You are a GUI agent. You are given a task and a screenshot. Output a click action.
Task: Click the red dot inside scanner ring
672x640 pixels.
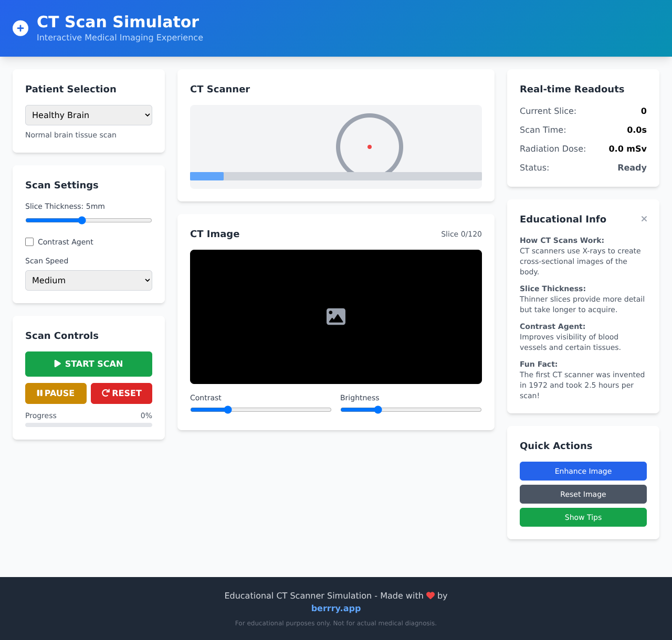(x=370, y=147)
